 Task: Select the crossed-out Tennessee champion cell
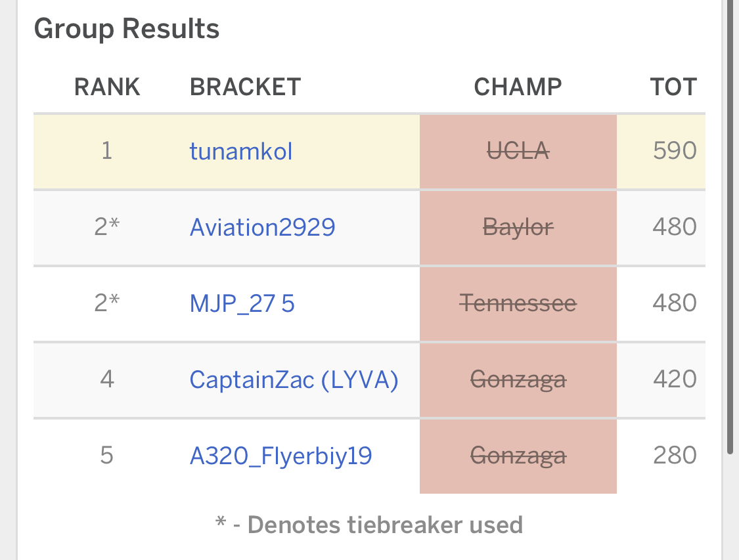518,304
